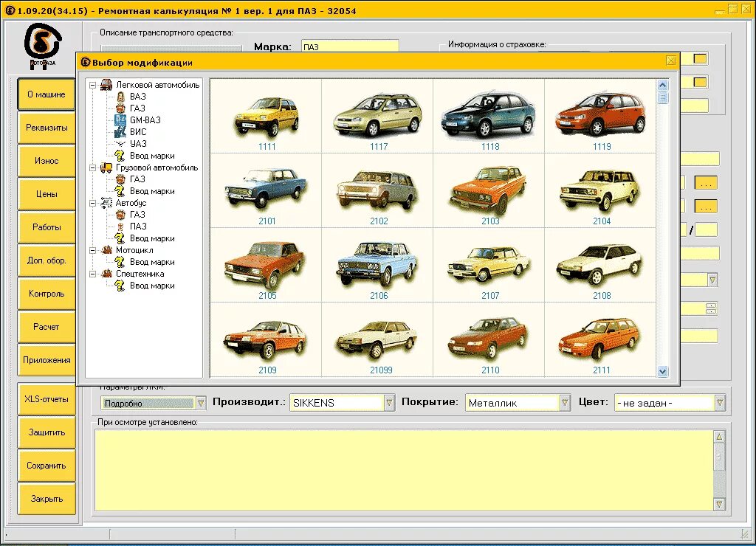Image resolution: width=756 pixels, height=546 pixels.
Task: Choose the 2109 car thumbnail
Action: tap(266, 340)
